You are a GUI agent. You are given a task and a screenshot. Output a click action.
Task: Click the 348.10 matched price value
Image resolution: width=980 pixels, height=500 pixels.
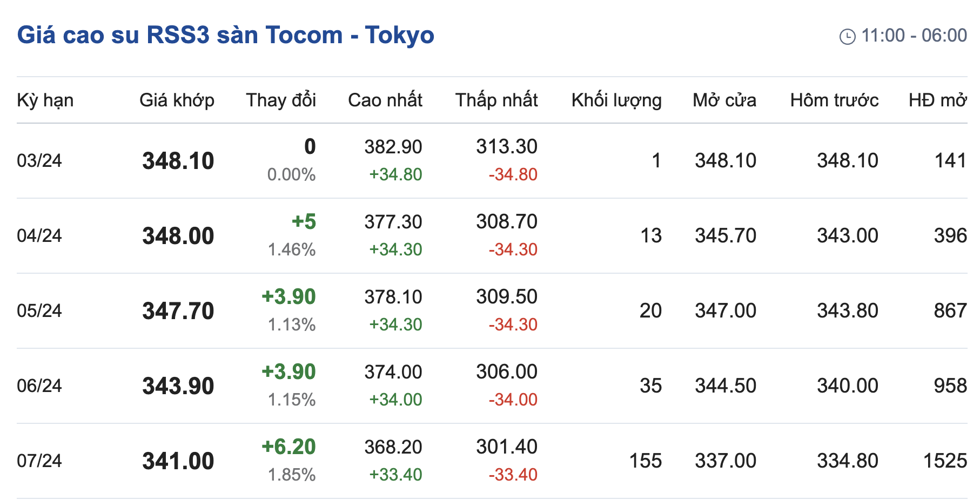pyautogui.click(x=178, y=161)
